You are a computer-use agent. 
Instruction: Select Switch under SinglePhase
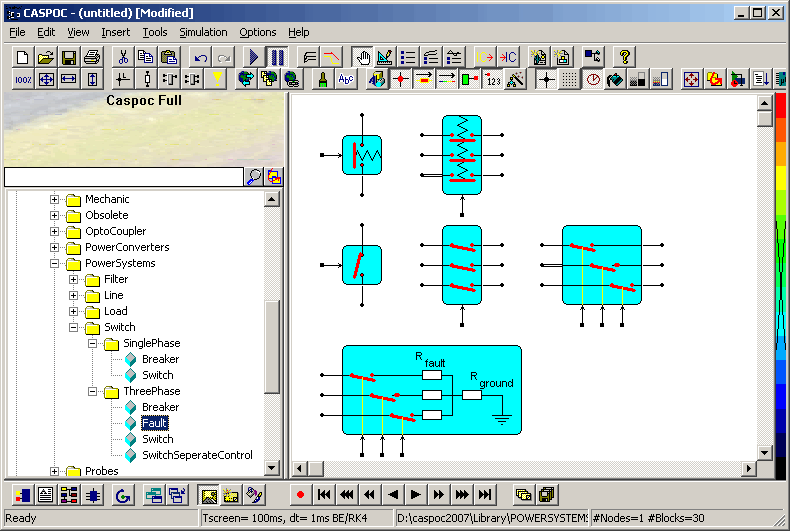point(158,375)
